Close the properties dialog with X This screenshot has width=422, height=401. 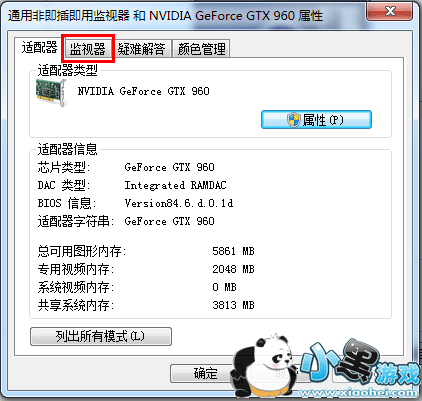(x=390, y=11)
